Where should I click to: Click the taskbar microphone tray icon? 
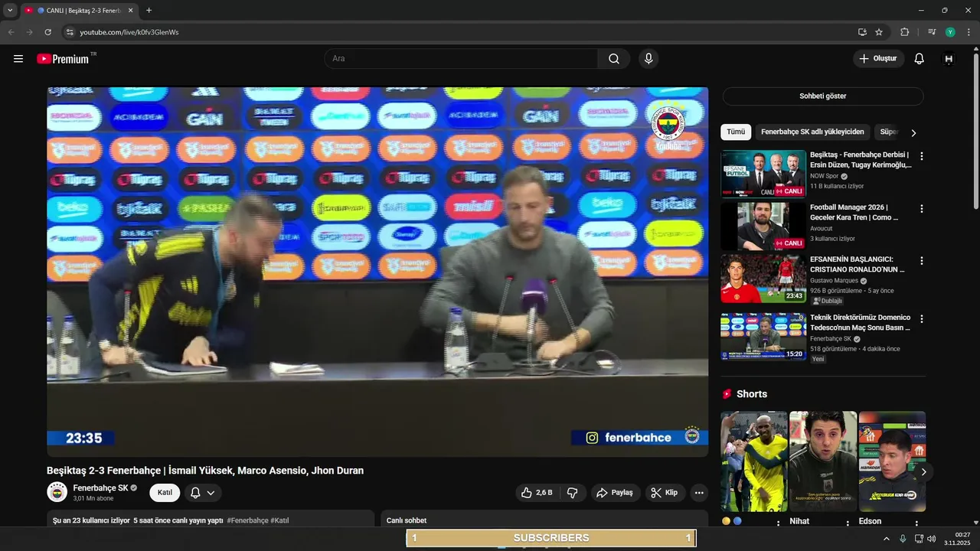point(903,539)
